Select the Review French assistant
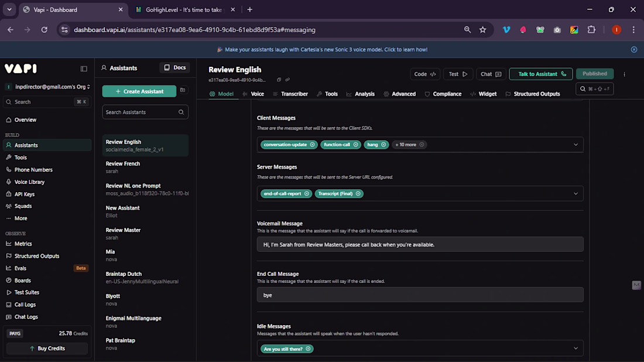This screenshot has height=362, width=644. pyautogui.click(x=145, y=168)
